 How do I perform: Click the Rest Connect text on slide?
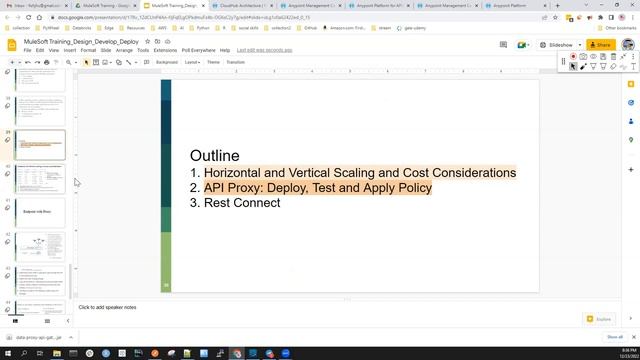(x=242, y=203)
